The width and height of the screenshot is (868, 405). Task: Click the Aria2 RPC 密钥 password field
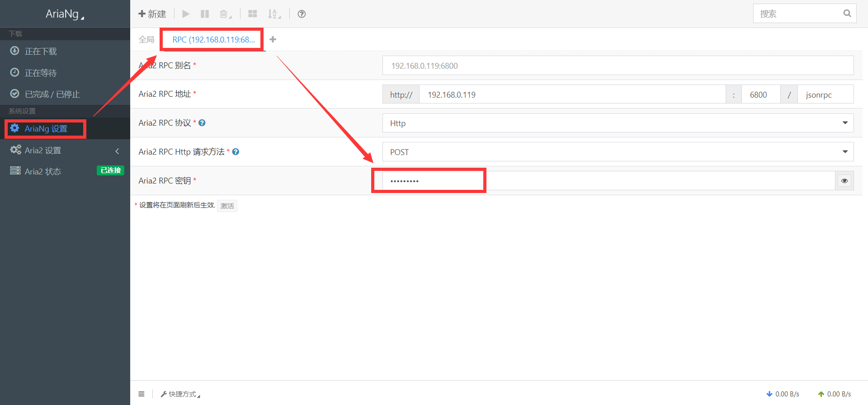[609, 181]
